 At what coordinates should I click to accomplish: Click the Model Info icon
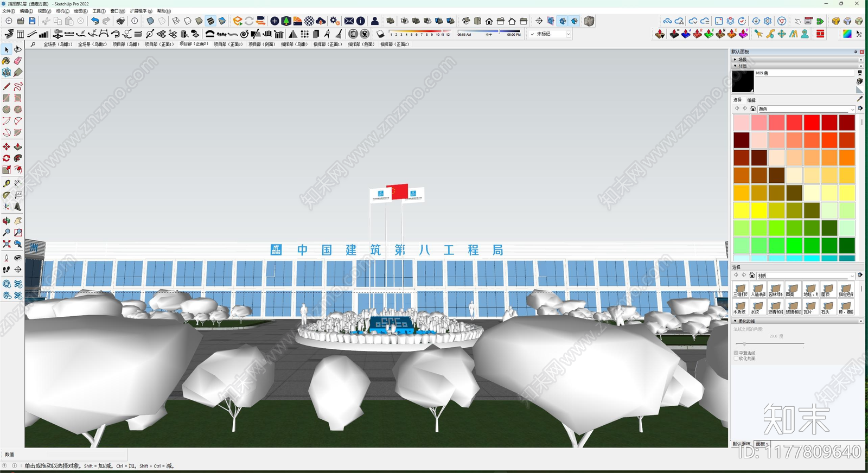pyautogui.click(x=135, y=21)
